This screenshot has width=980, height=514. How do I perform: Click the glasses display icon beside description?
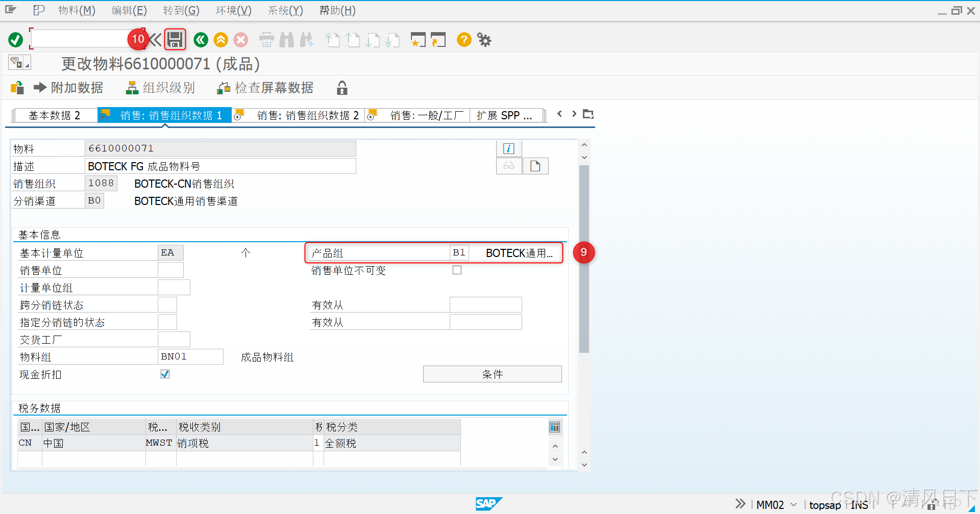[509, 166]
